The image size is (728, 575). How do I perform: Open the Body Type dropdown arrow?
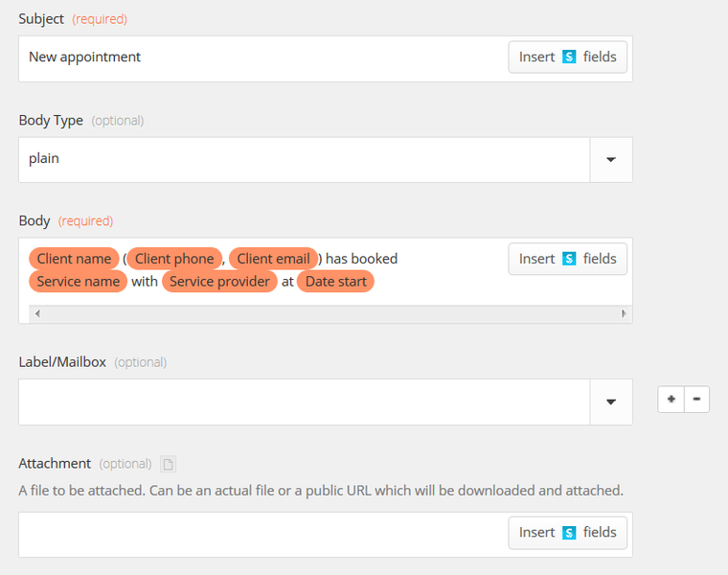click(611, 160)
